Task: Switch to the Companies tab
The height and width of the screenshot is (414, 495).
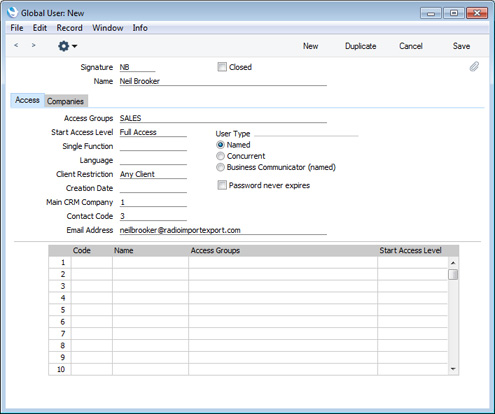Action: [65, 101]
